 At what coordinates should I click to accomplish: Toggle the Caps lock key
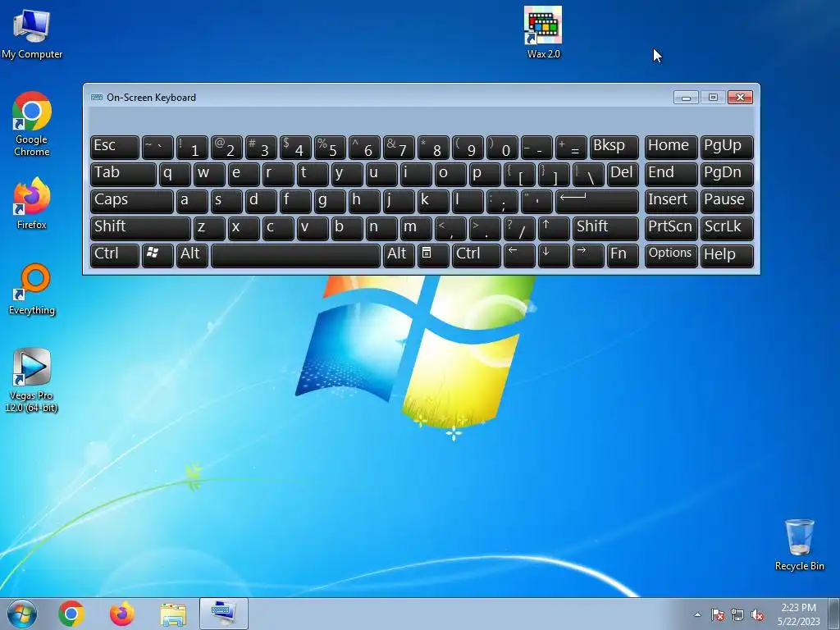(x=131, y=202)
